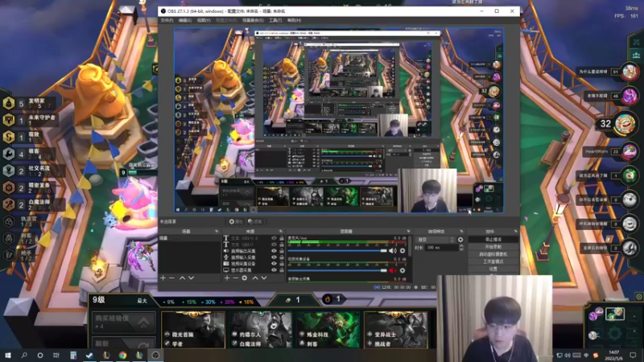Open transition properties gear next to 淡变

460,240
